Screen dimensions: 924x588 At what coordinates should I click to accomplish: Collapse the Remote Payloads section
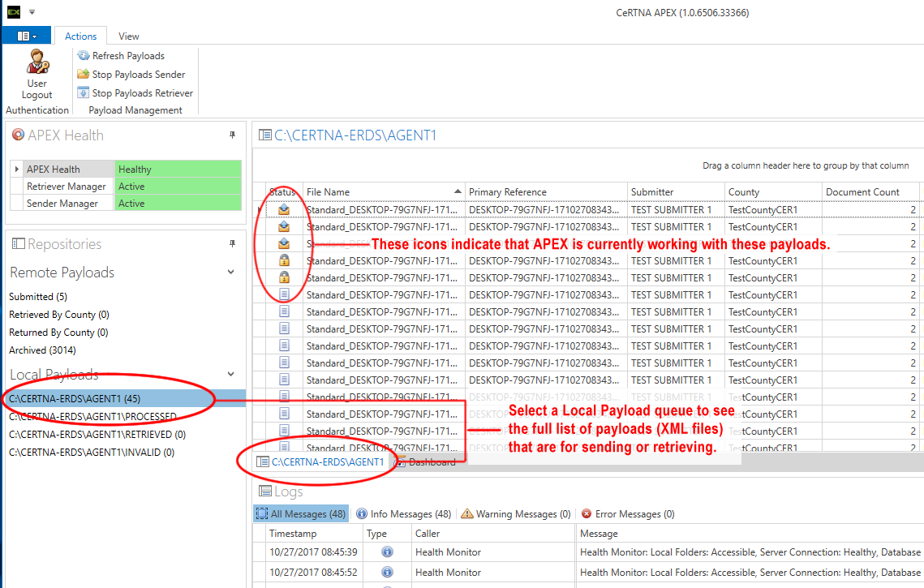point(231,273)
